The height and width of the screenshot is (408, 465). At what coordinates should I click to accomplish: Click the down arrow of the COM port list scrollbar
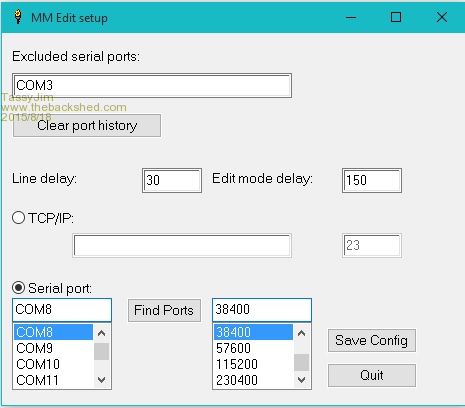point(102,380)
